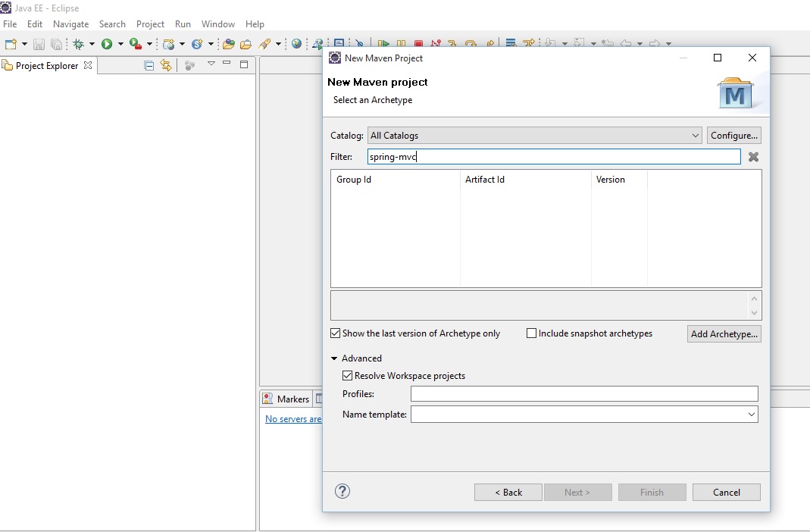Click the Filter text field
Viewport: 810px width, 532px height.
click(x=554, y=157)
